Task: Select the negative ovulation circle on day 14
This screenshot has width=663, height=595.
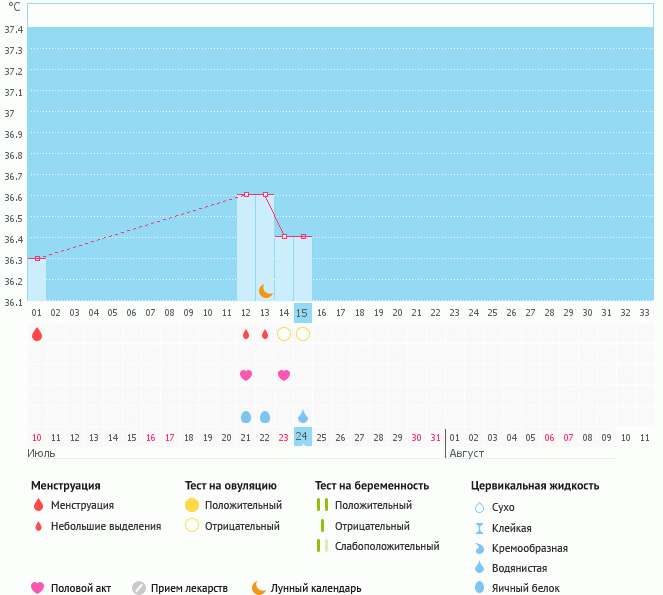Action: coord(284,334)
